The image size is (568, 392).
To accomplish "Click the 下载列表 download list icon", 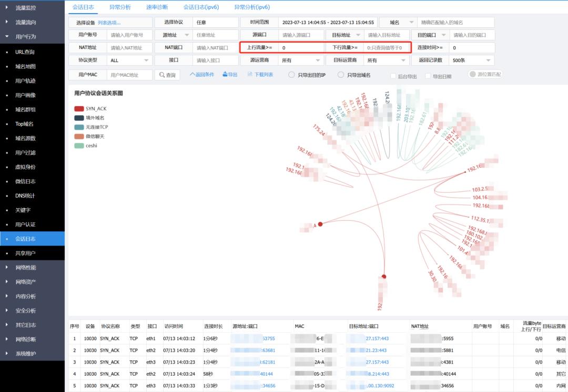I will click(x=250, y=75).
